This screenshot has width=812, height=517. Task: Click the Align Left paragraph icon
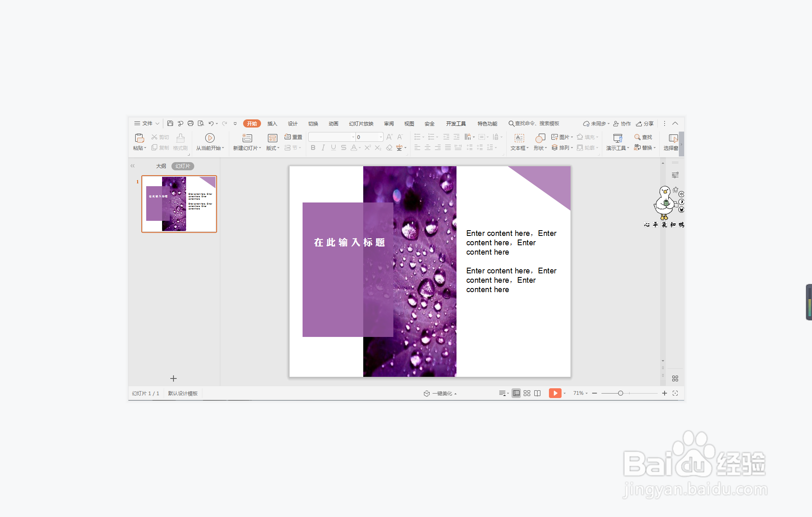[x=417, y=147]
